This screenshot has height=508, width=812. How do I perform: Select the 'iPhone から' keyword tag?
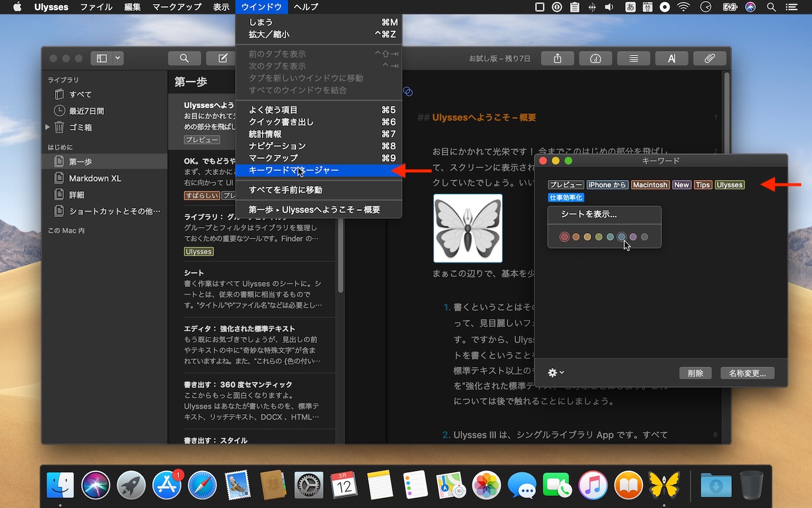click(x=607, y=185)
